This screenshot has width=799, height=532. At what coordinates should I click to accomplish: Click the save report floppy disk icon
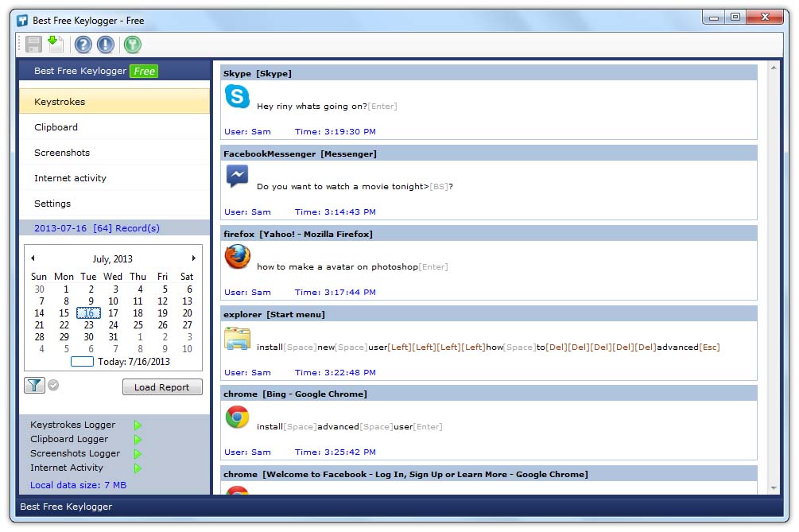pyautogui.click(x=33, y=45)
